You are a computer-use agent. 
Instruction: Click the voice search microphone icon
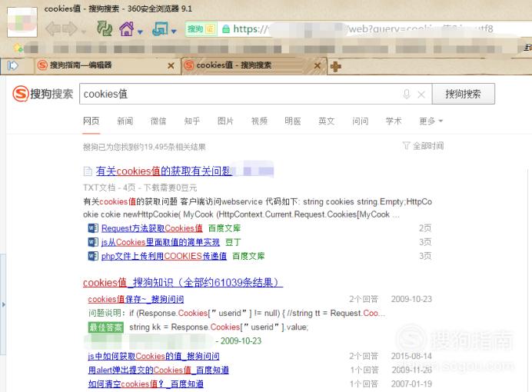click(406, 95)
